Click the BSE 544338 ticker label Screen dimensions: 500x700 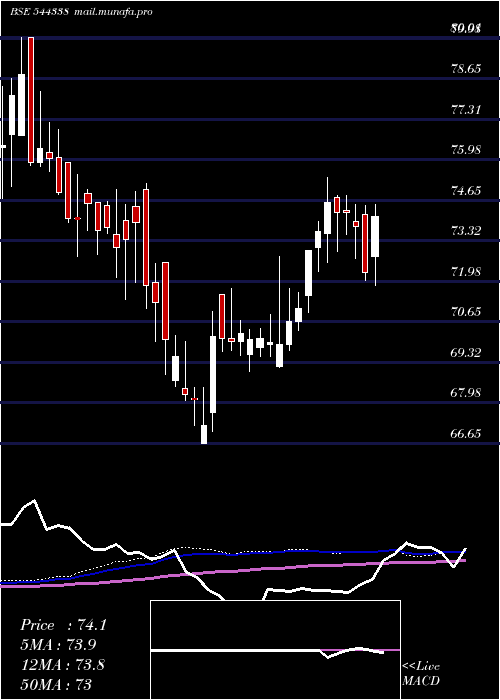point(39,12)
